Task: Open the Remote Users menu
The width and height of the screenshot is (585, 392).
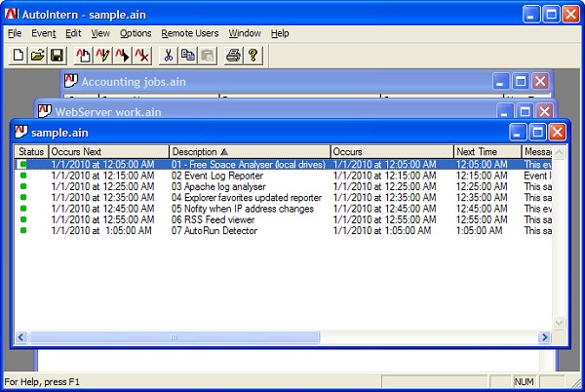Action: coord(190,33)
